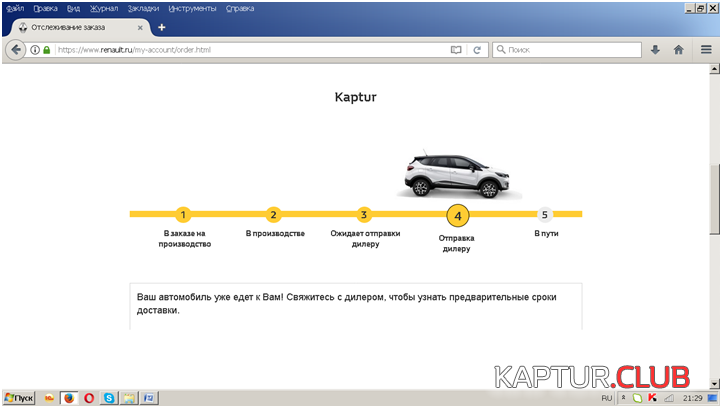The height and width of the screenshot is (408, 722).
Task: Click the browser Back arrow button
Action: click(x=17, y=49)
